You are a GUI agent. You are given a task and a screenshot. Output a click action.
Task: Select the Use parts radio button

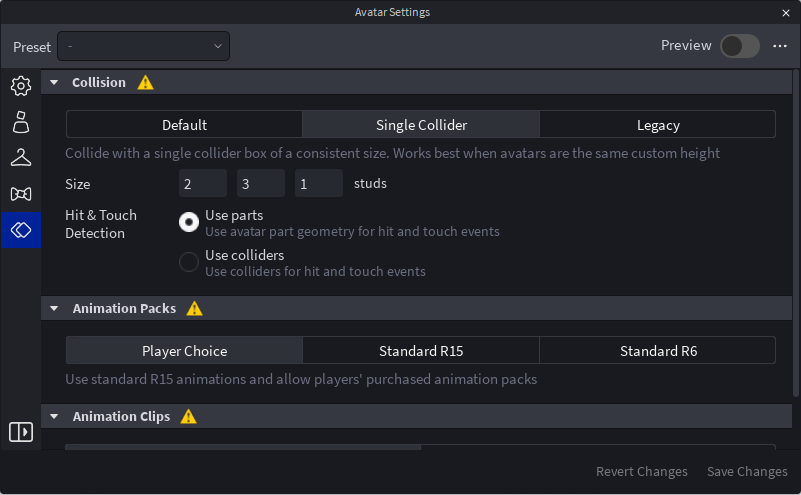[189, 222]
